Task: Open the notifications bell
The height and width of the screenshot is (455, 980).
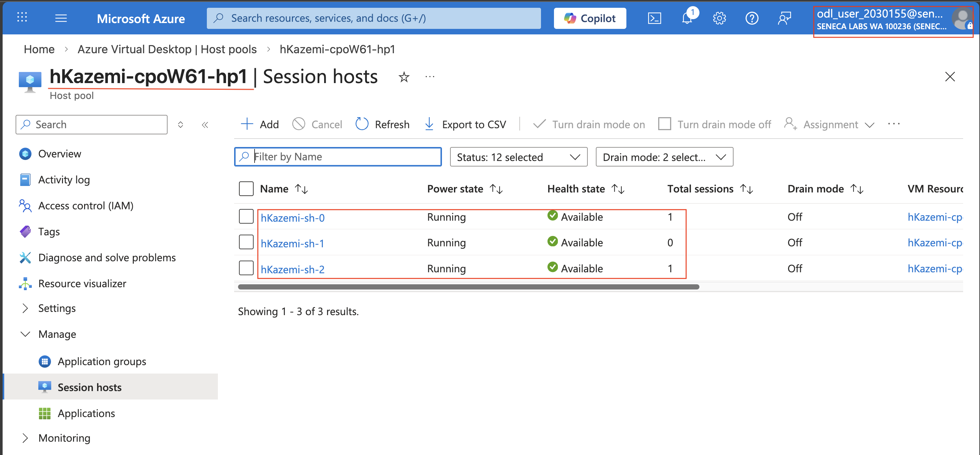Action: coord(687,18)
